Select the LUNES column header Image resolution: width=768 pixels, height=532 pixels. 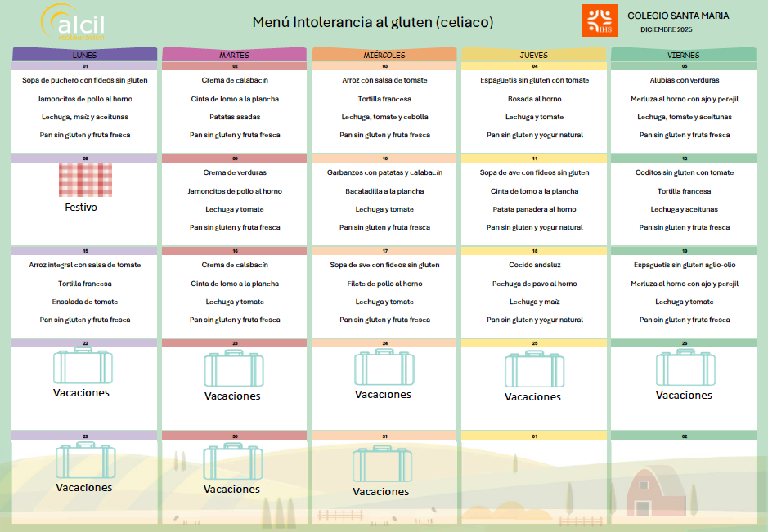pos(84,55)
